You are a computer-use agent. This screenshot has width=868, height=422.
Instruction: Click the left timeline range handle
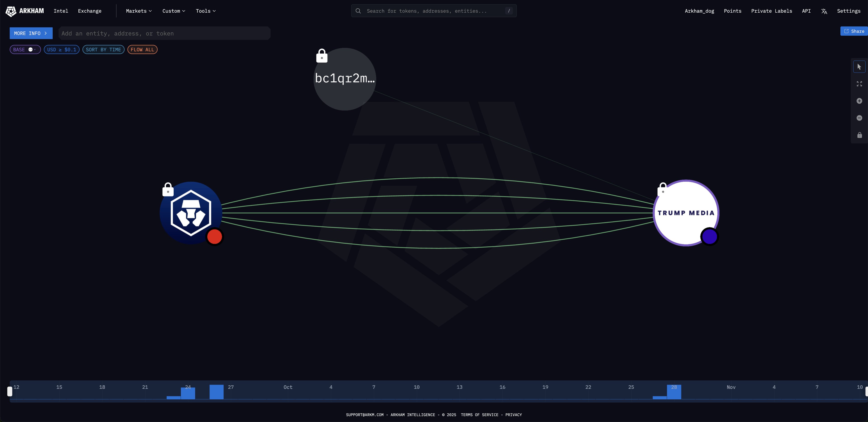click(x=10, y=391)
